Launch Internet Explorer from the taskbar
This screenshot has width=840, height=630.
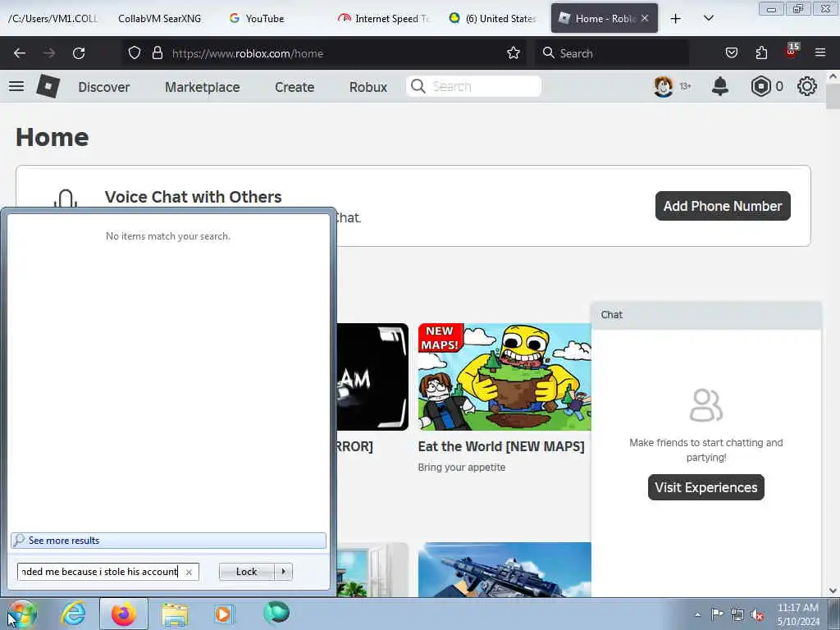73,614
